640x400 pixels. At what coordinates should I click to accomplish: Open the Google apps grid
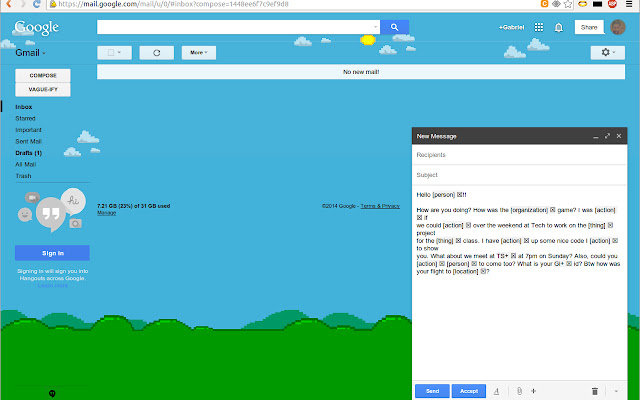pos(539,27)
